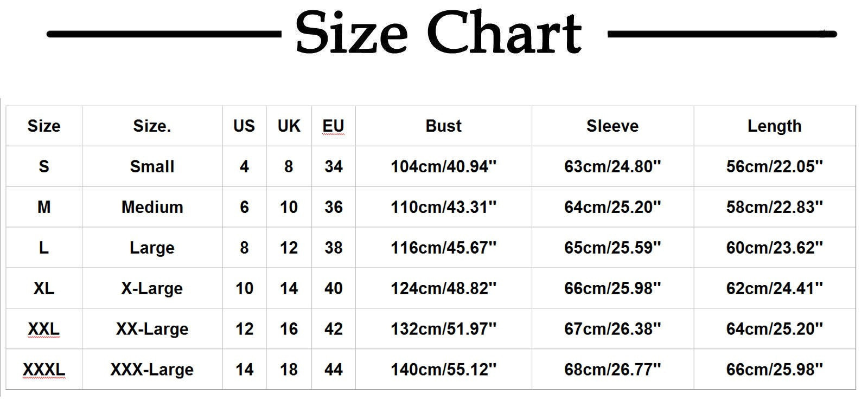868x401 pixels.
Task: Click the "Size Chart" title text
Action: point(438,34)
